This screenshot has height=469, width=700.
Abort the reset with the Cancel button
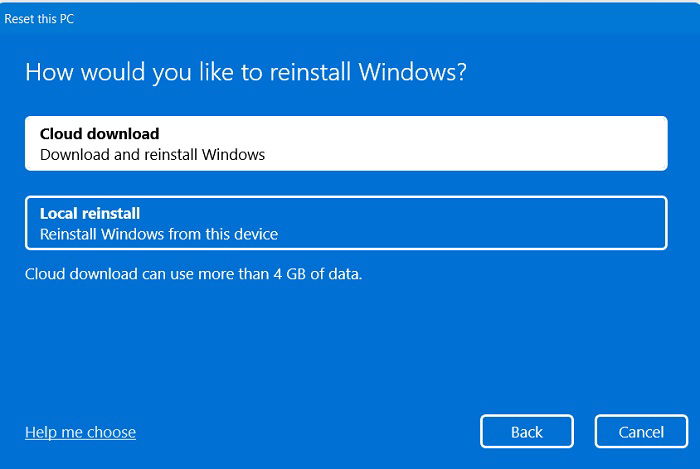coord(641,432)
